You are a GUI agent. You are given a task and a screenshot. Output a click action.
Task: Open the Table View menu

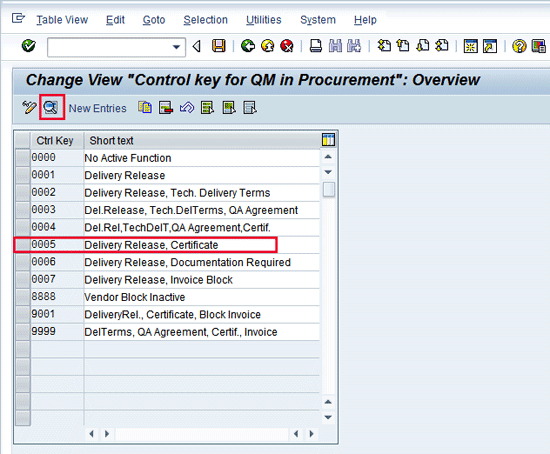pyautogui.click(x=62, y=20)
